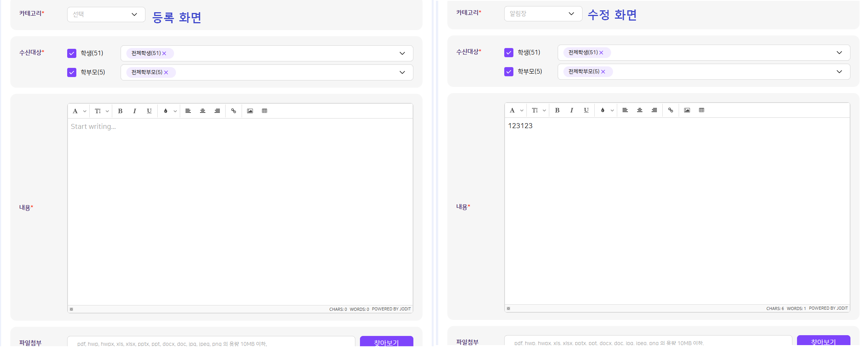Uncheck 학부모(5) checkbox in registration screen
This screenshot has height=347, width=868.
click(72, 72)
